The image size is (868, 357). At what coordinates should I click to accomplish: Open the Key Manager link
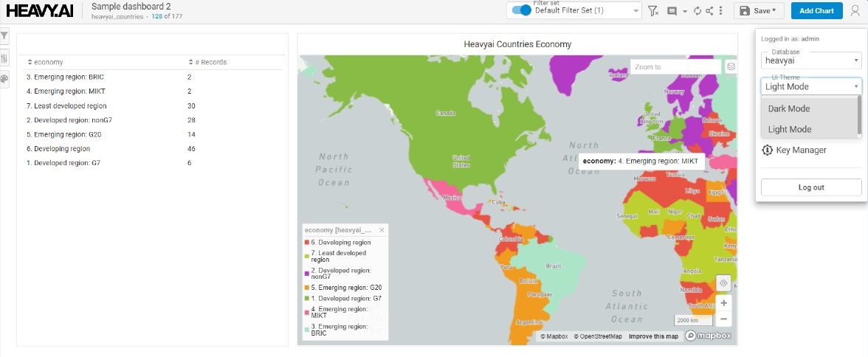(801, 150)
